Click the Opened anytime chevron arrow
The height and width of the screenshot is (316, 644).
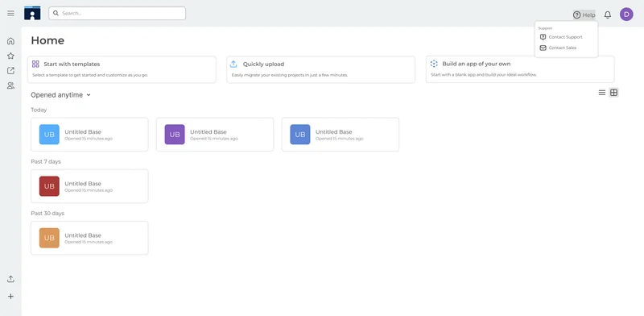89,95
